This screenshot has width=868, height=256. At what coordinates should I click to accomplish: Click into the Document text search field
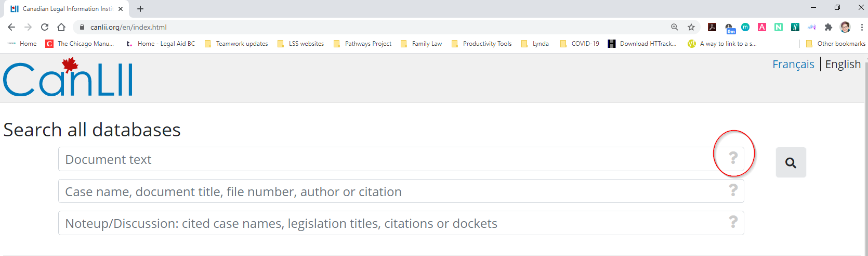[x=385, y=159]
